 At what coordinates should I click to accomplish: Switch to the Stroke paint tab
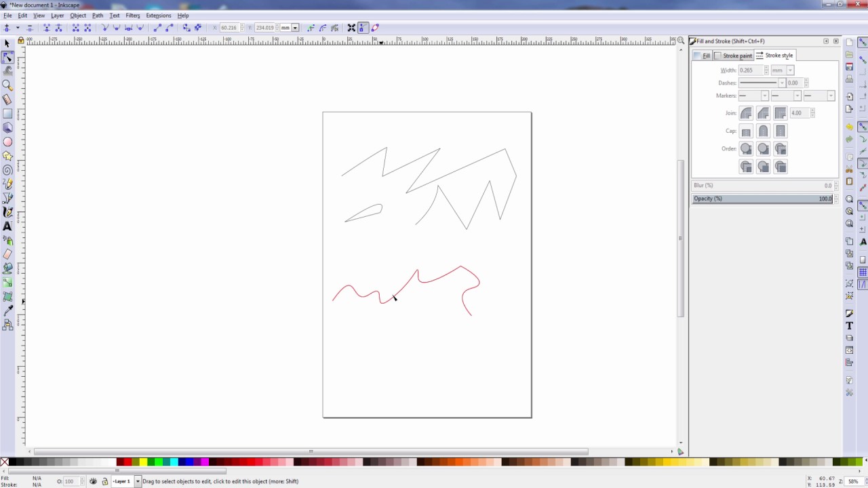[734, 56]
